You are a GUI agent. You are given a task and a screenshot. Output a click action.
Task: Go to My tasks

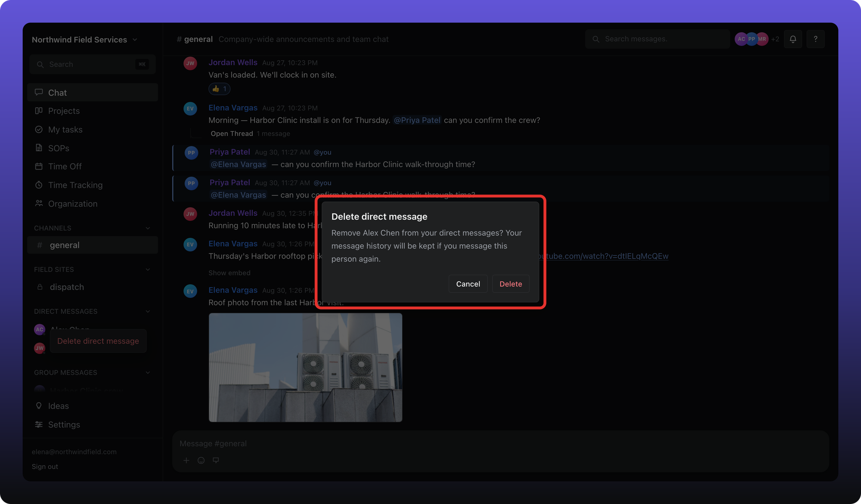click(93, 130)
